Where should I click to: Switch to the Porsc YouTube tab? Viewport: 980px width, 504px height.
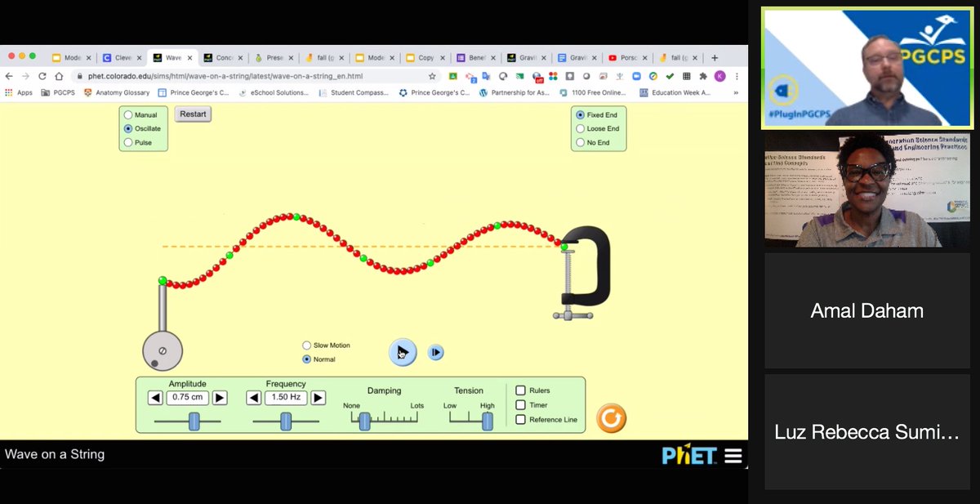coord(628,58)
